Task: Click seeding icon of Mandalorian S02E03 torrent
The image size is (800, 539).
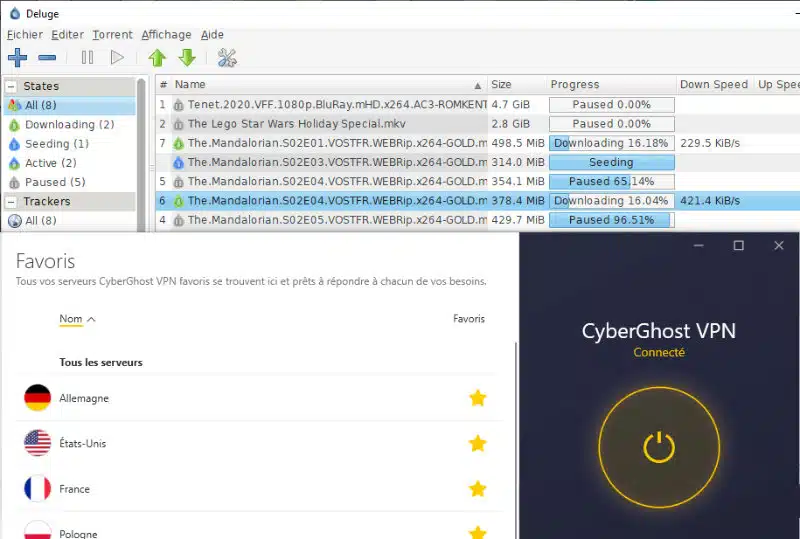Action: coord(178,163)
